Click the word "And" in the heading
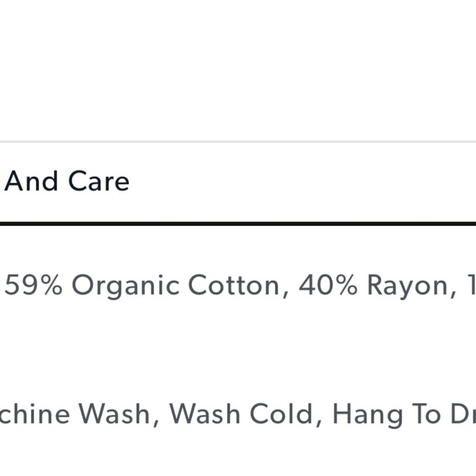This screenshot has width=476, height=476. point(31,181)
